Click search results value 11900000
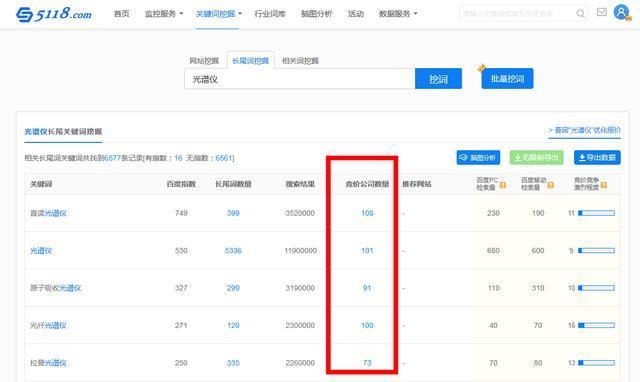The height and width of the screenshot is (382, 640). (300, 251)
